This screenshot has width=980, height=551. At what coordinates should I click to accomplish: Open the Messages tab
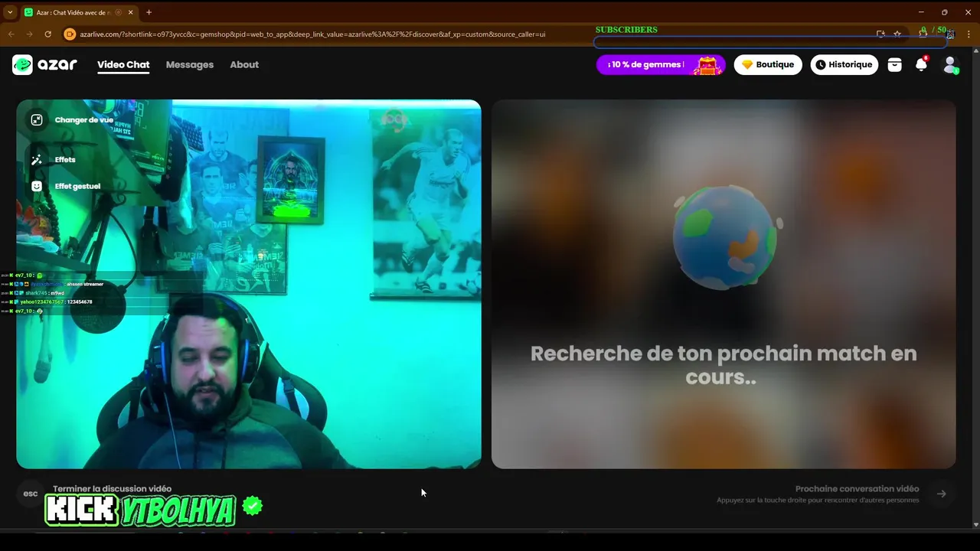(190, 64)
